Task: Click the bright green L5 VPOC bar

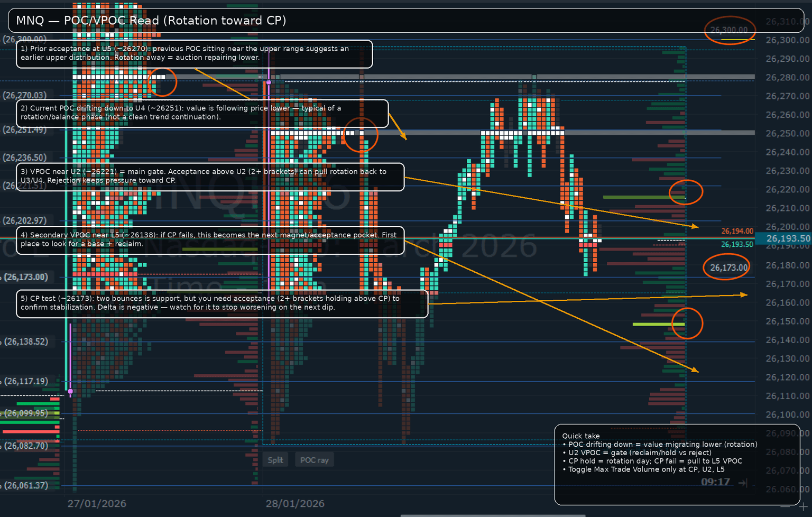Action: click(x=658, y=324)
